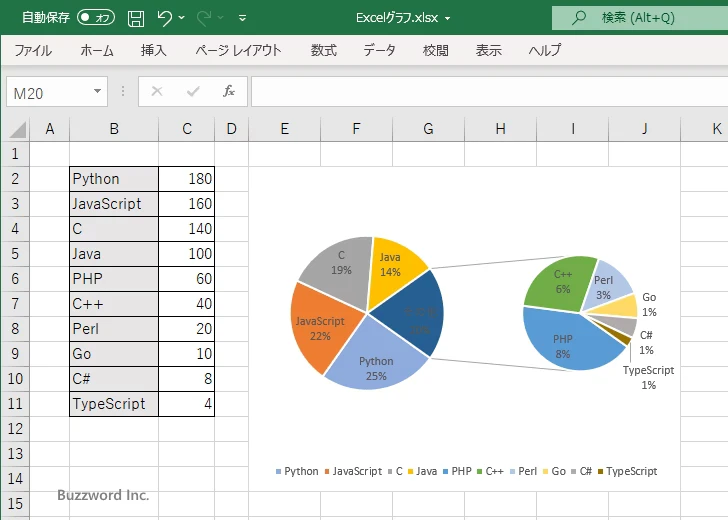This screenshot has width=728, height=520.
Task: Select the cell containing JavaScript
Action: coord(114,204)
